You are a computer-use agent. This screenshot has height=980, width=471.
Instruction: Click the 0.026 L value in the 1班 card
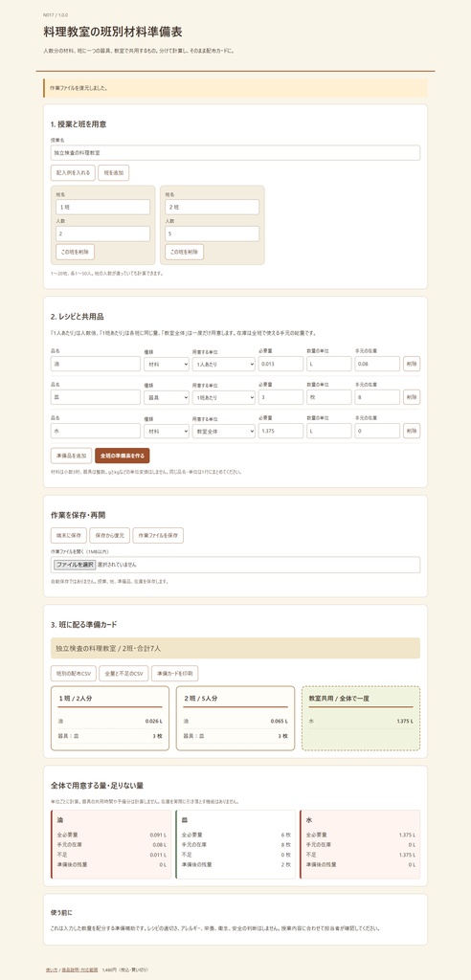click(153, 721)
